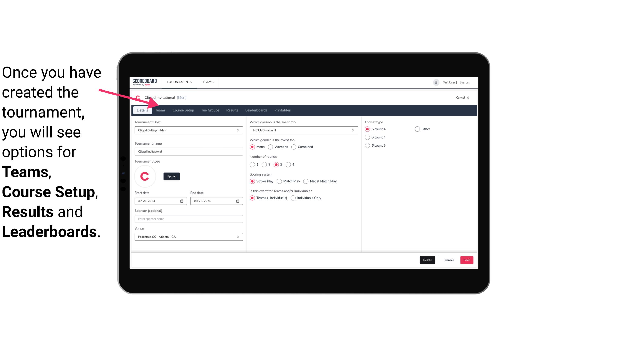The width and height of the screenshot is (644, 346).
Task: Expand the Venue dropdown selector
Action: click(x=238, y=237)
